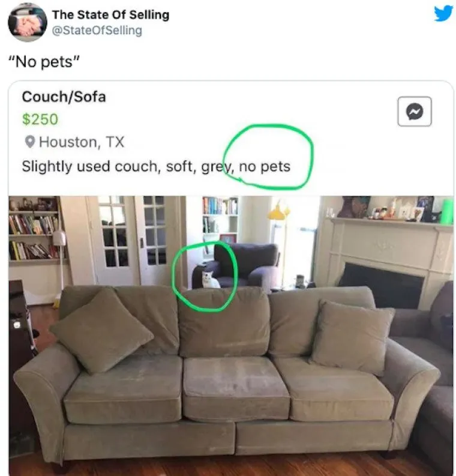Click the Twitter bird logo
Viewport: 456px width, 476px height.
pyautogui.click(x=443, y=14)
